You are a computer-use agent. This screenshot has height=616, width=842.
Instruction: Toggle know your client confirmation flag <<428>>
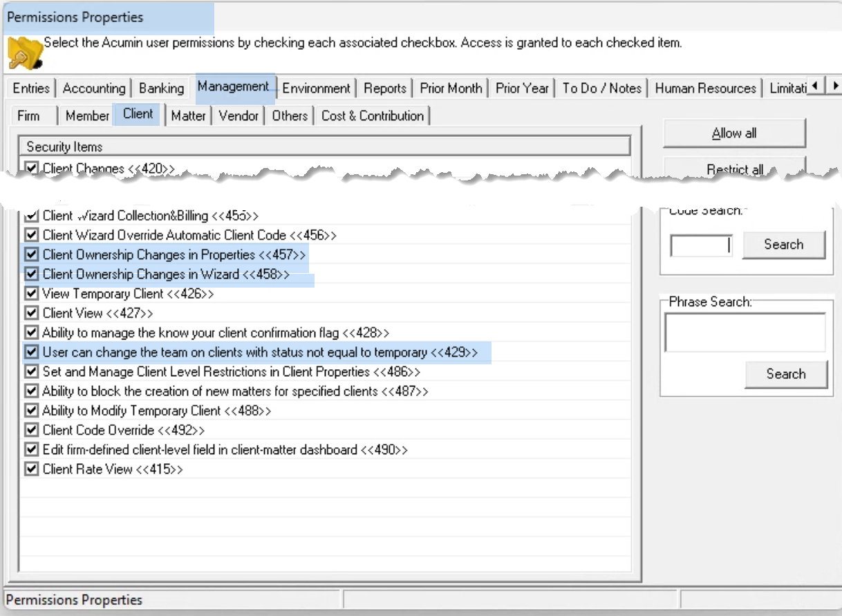click(31, 333)
